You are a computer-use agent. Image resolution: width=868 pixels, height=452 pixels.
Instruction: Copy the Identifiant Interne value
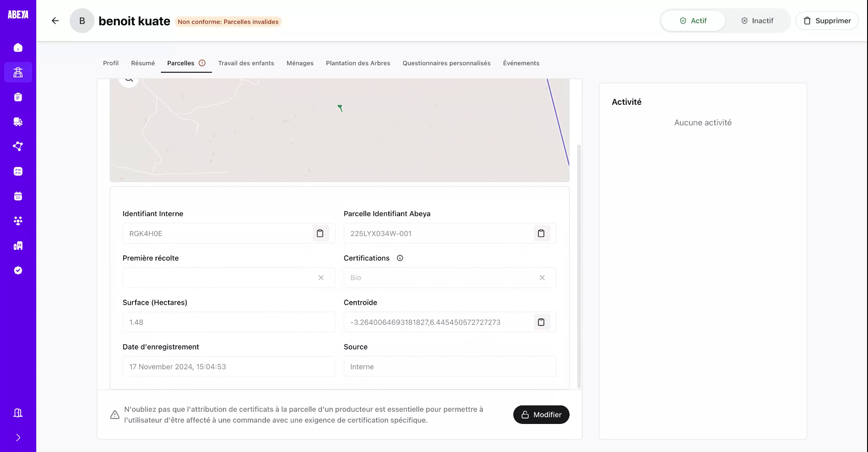321,233
